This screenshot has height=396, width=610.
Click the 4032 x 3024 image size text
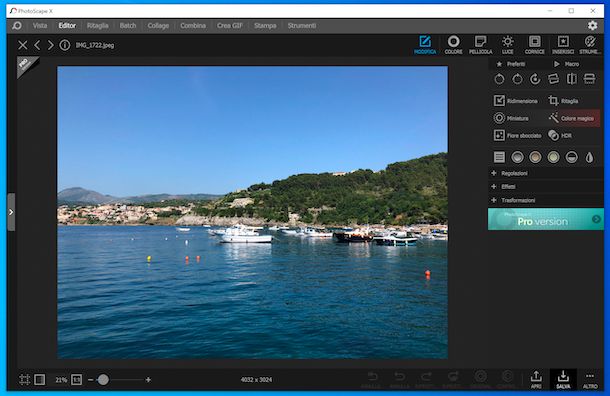[256, 380]
